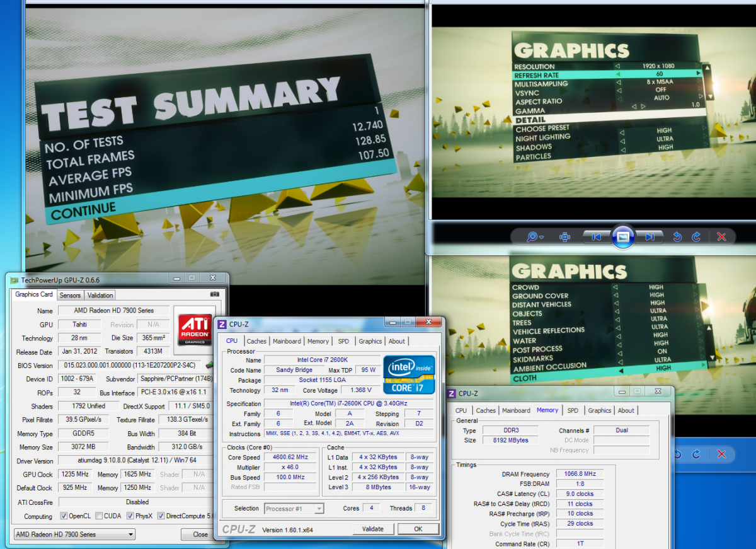Open Caches tab in CPU-Z CPU window
The image size is (756, 549).
pos(256,342)
